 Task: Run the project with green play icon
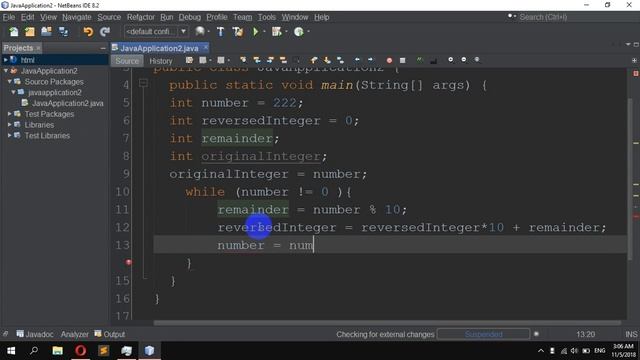click(x=256, y=31)
